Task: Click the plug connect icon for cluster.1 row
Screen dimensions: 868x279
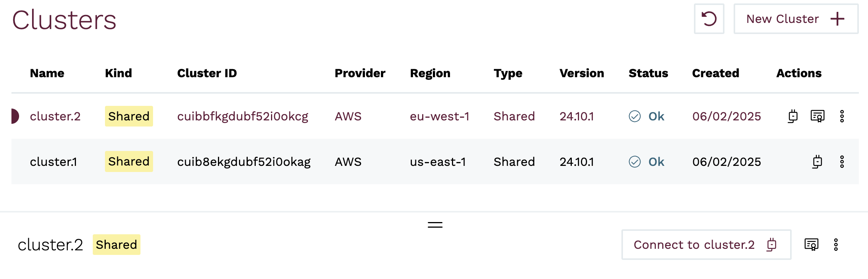Action: [x=817, y=162]
